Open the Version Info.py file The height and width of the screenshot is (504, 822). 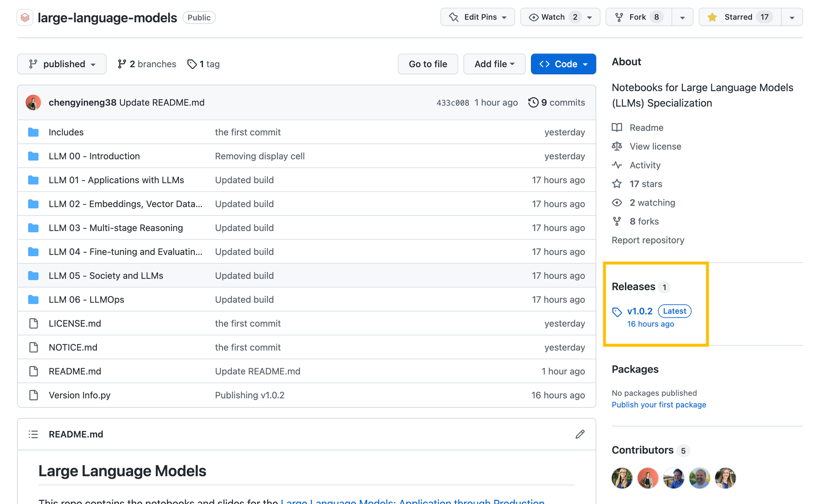[x=79, y=395]
